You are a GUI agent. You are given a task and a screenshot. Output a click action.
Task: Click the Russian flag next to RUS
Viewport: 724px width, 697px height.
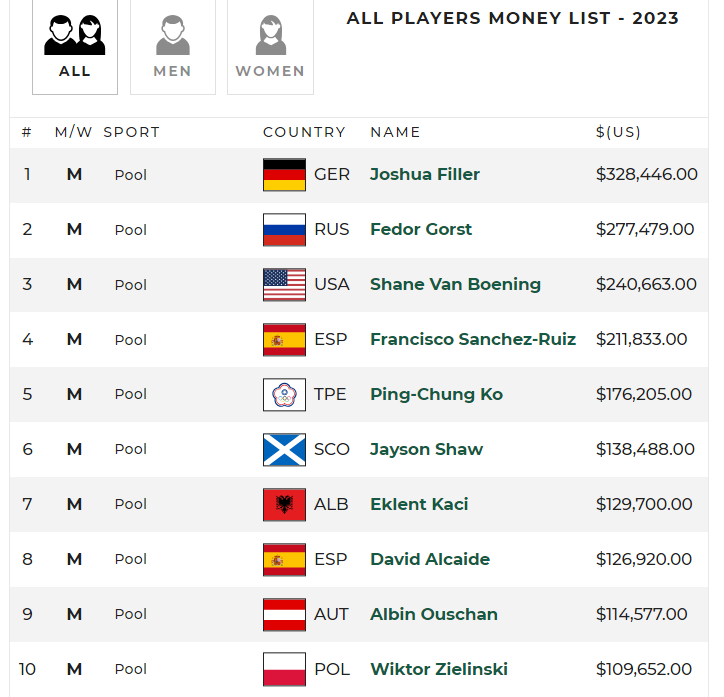click(284, 229)
